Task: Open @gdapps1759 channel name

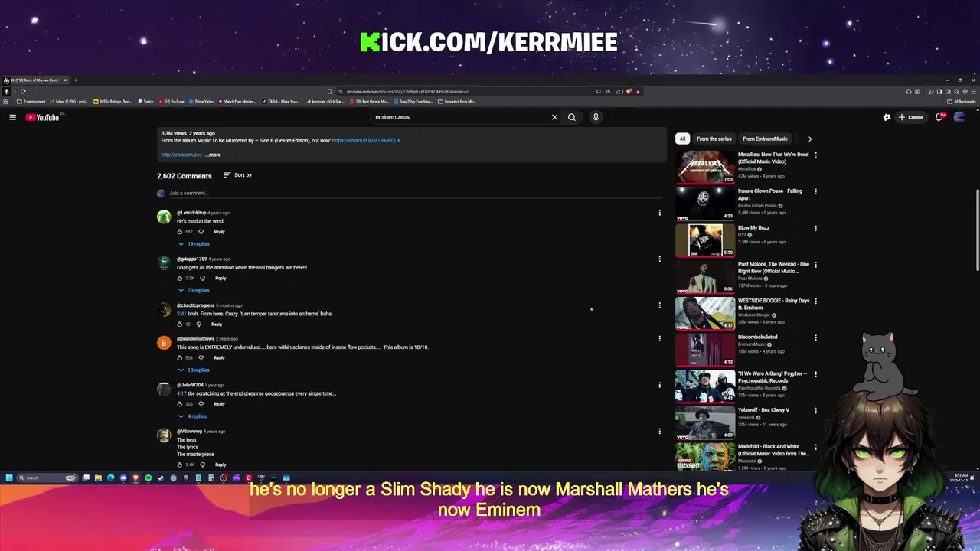Action: tap(191, 259)
